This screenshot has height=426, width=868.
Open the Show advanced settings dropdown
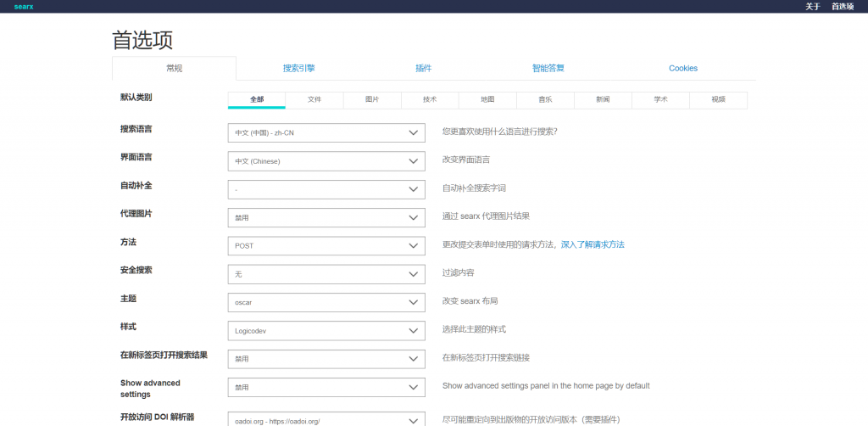326,387
